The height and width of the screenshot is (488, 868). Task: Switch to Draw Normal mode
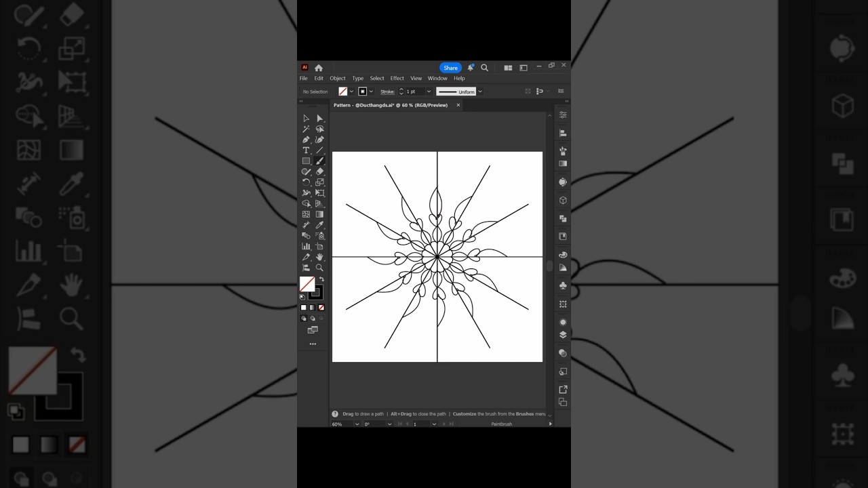304,319
